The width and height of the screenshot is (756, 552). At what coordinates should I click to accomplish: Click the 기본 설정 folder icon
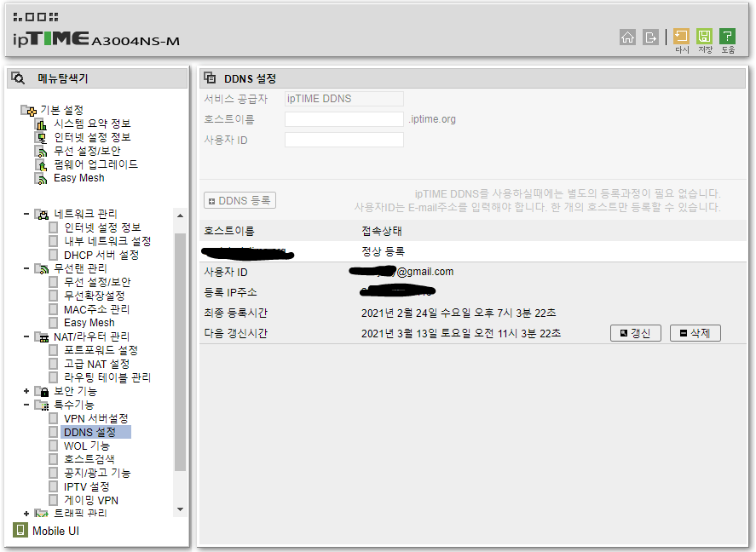(x=28, y=110)
